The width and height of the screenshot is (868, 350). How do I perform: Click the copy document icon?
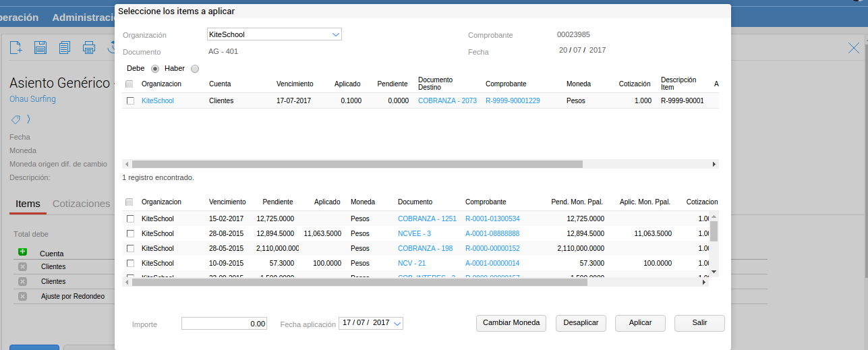point(65,47)
